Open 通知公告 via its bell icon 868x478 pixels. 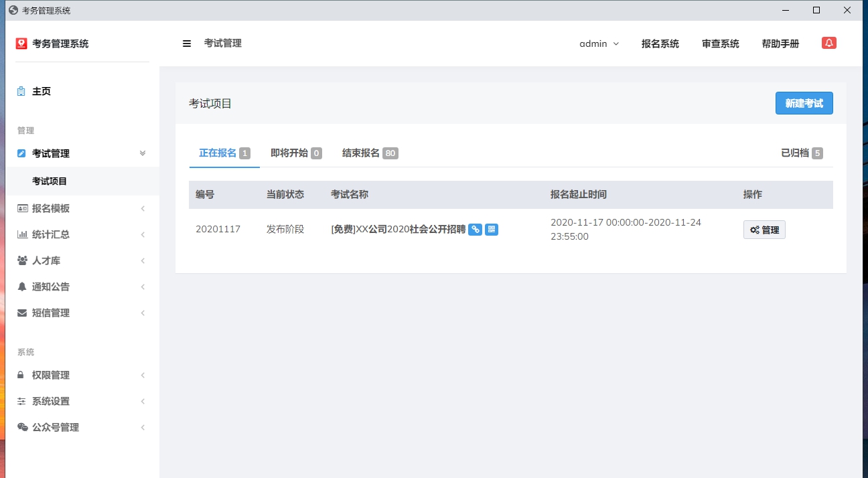point(21,287)
